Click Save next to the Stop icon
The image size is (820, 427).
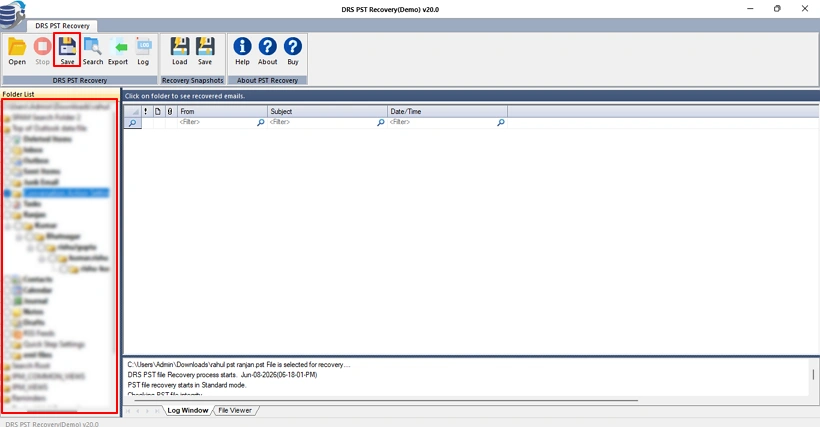(x=67, y=51)
